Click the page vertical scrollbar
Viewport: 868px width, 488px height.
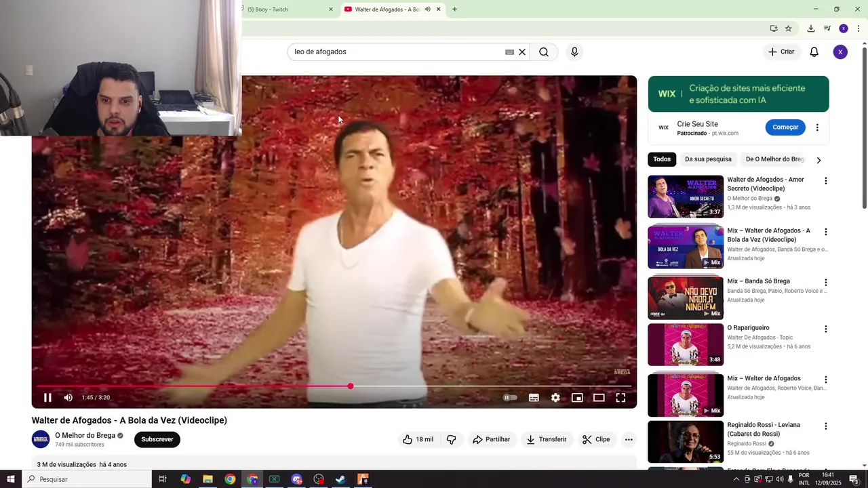(864, 129)
